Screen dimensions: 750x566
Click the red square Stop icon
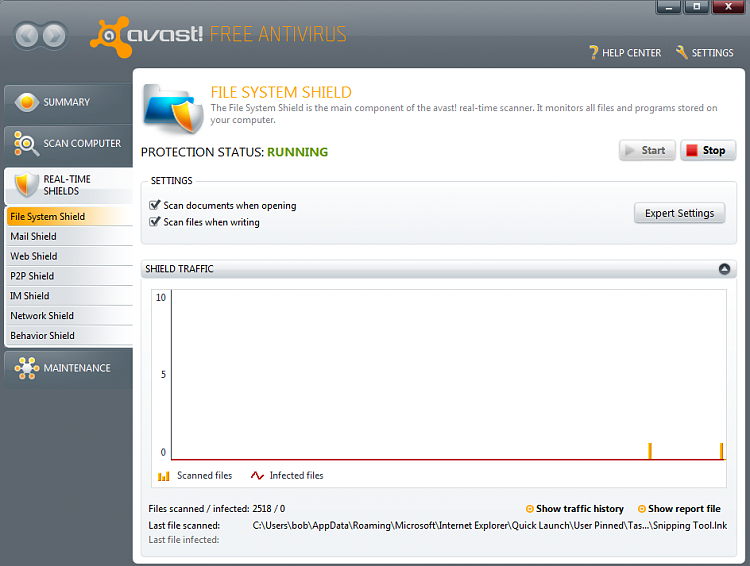pyautogui.click(x=692, y=151)
